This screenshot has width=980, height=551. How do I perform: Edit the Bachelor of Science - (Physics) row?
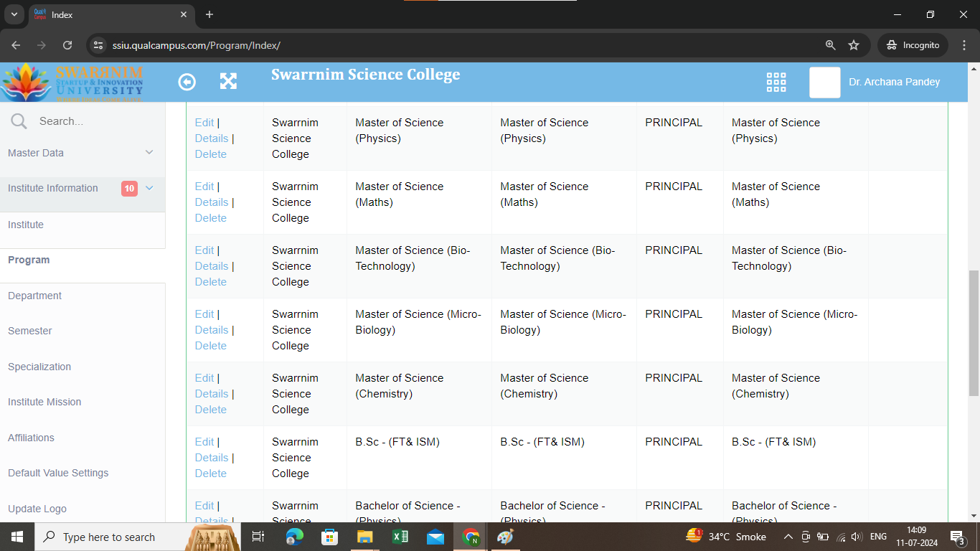tap(204, 506)
